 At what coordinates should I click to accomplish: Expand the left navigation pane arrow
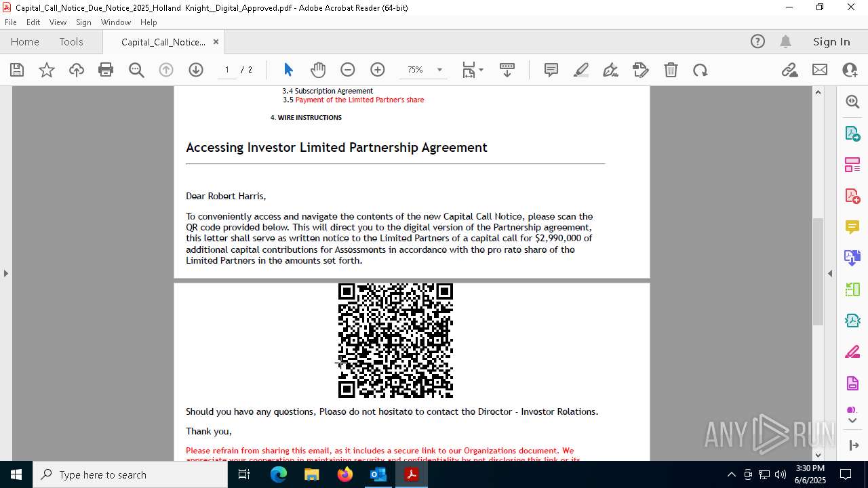tap(5, 273)
